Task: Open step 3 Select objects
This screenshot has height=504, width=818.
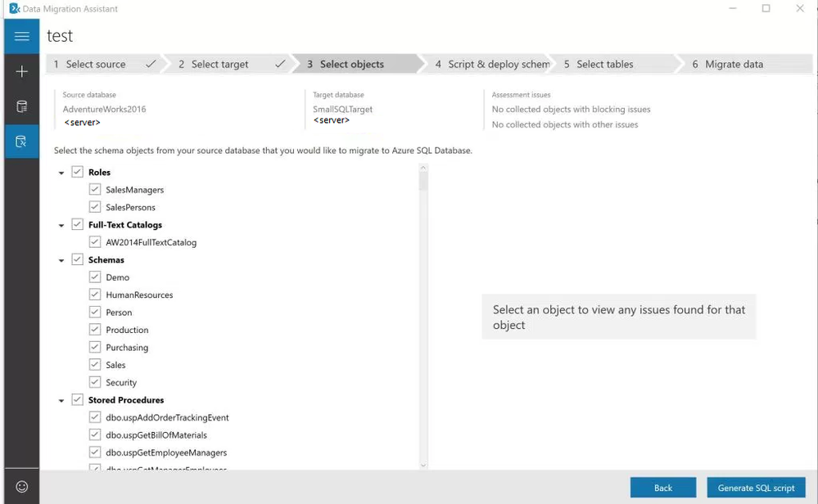Action: point(357,64)
